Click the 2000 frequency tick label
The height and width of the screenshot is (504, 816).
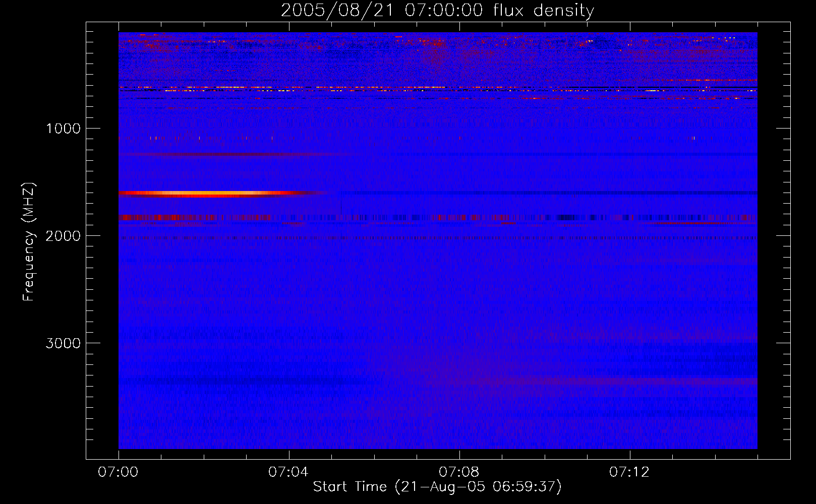click(63, 236)
